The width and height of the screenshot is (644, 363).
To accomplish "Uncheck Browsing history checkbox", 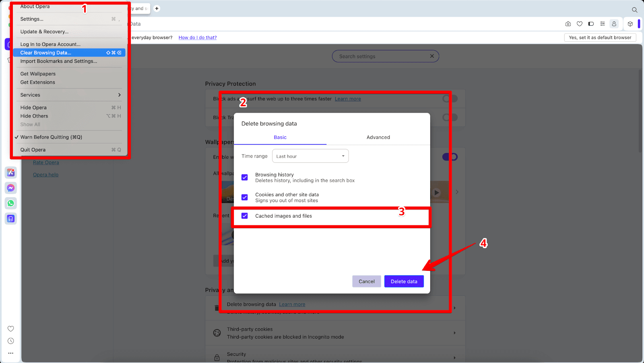I will pos(245,177).
